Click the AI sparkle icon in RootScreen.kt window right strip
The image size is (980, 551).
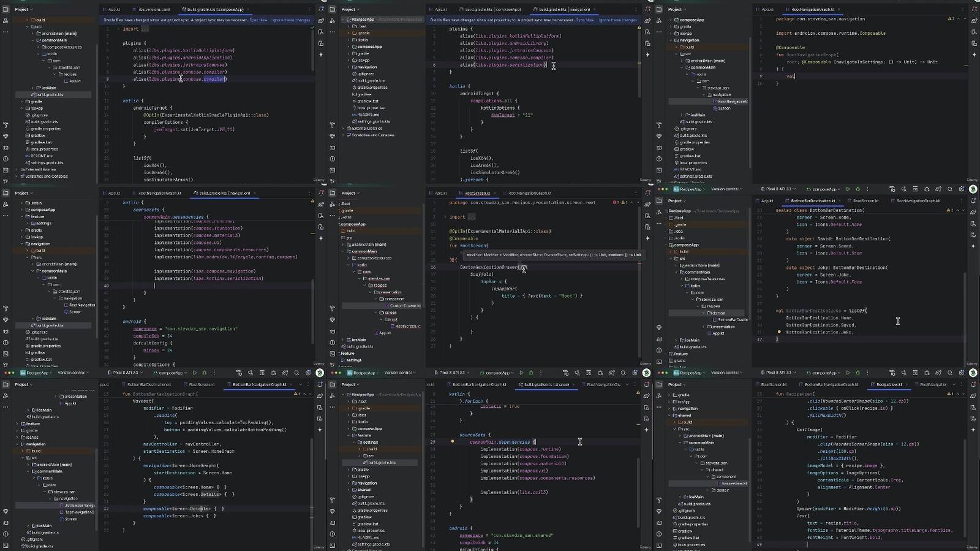click(x=647, y=238)
